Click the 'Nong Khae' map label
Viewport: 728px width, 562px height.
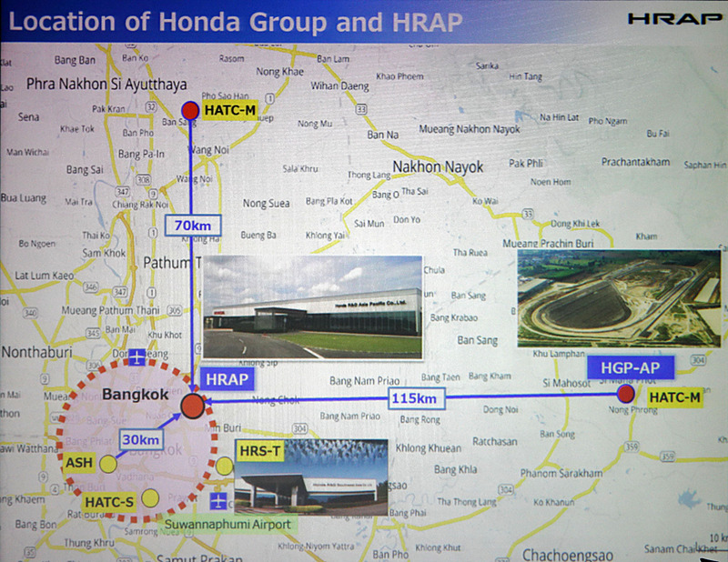coord(280,72)
